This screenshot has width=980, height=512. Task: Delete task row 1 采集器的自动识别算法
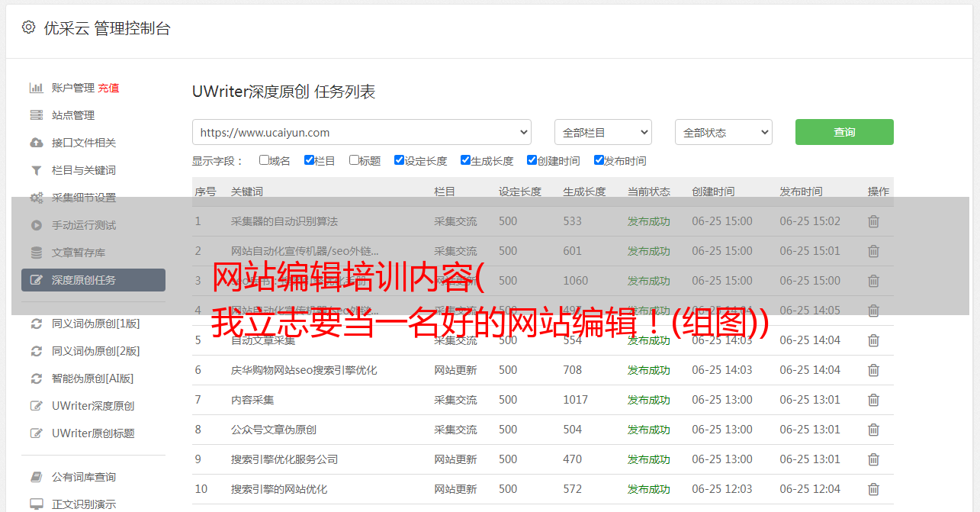(x=874, y=221)
